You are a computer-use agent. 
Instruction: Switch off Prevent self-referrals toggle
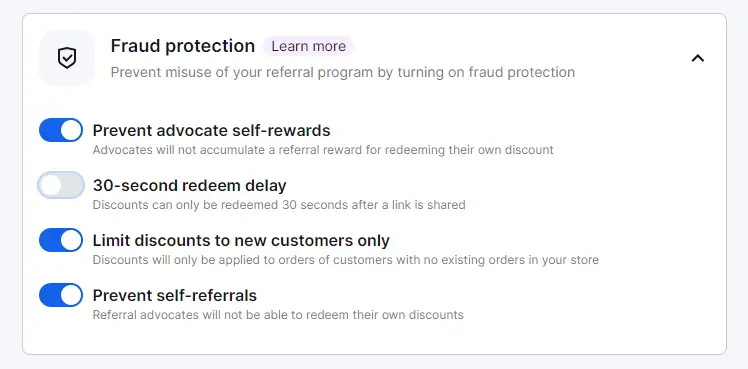61,295
